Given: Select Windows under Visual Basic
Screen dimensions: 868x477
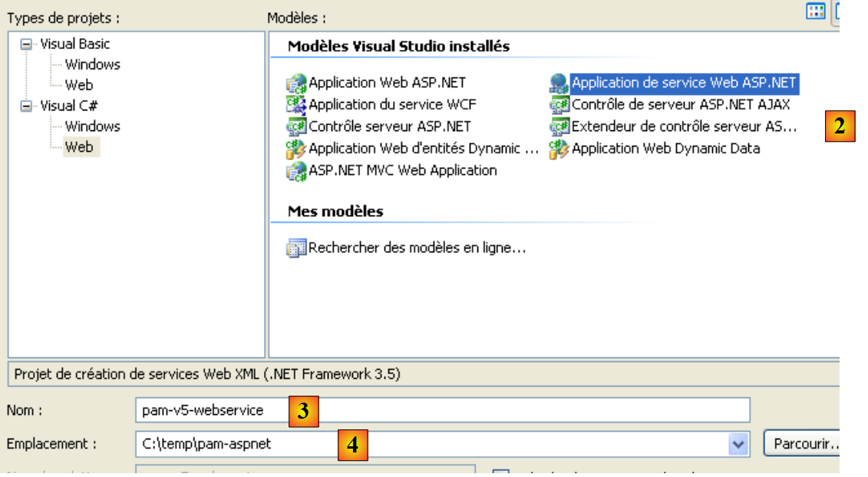Looking at the screenshot, I should (x=92, y=65).
